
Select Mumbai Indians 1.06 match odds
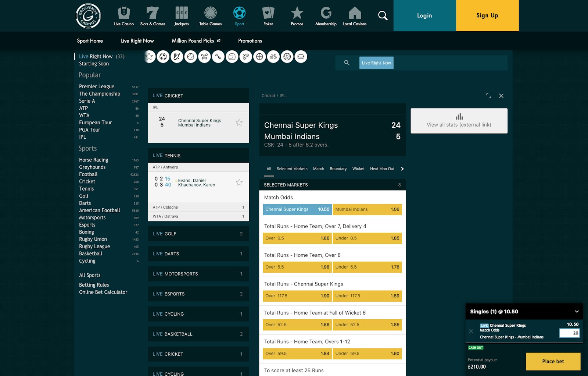pos(367,209)
